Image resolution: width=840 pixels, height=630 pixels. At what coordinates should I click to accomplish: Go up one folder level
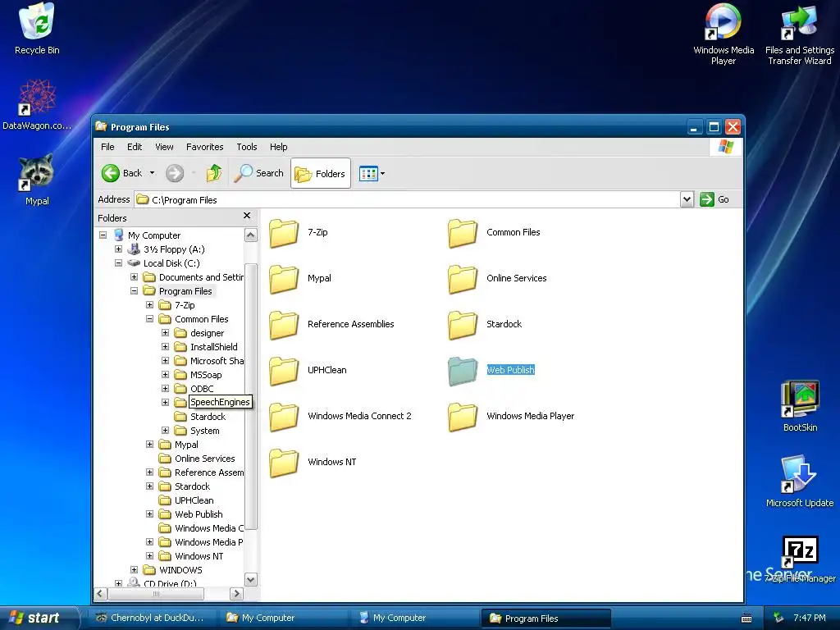pyautogui.click(x=214, y=173)
